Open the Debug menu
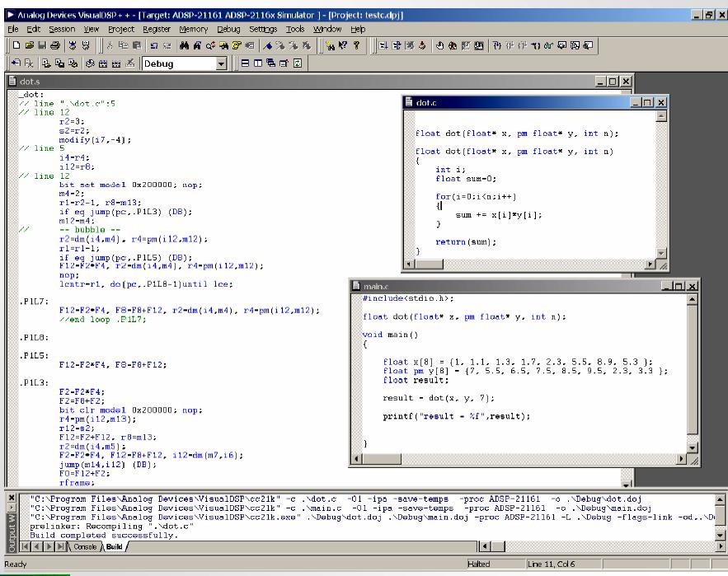 pyautogui.click(x=228, y=29)
